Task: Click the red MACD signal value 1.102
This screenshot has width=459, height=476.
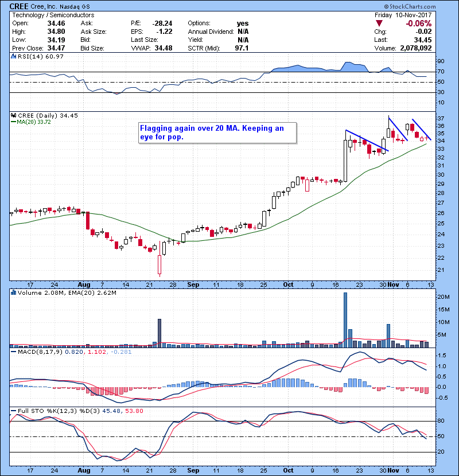Action: click(x=96, y=352)
